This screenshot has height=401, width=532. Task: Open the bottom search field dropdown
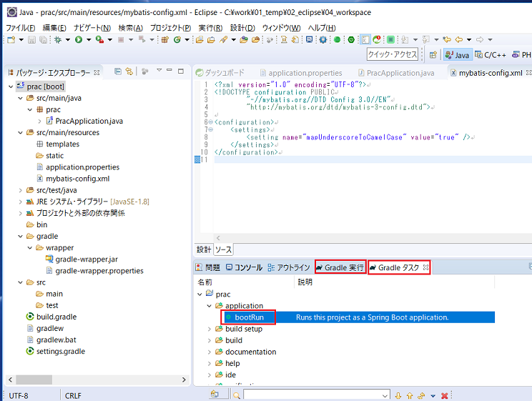click(385, 395)
